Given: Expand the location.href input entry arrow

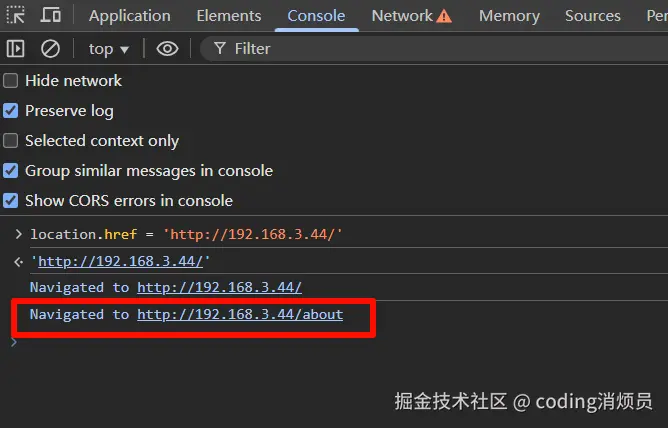Looking at the screenshot, I should click(x=18, y=234).
